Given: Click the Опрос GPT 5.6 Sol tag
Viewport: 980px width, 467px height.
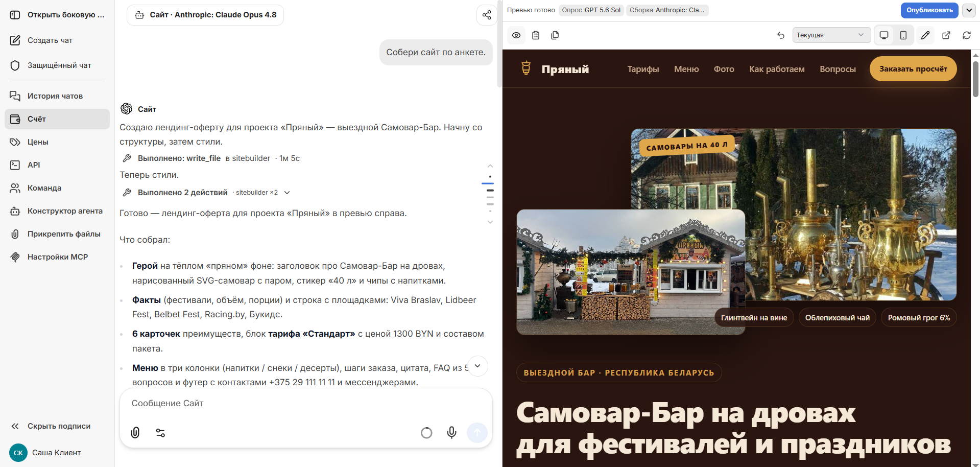Looking at the screenshot, I should [x=591, y=10].
